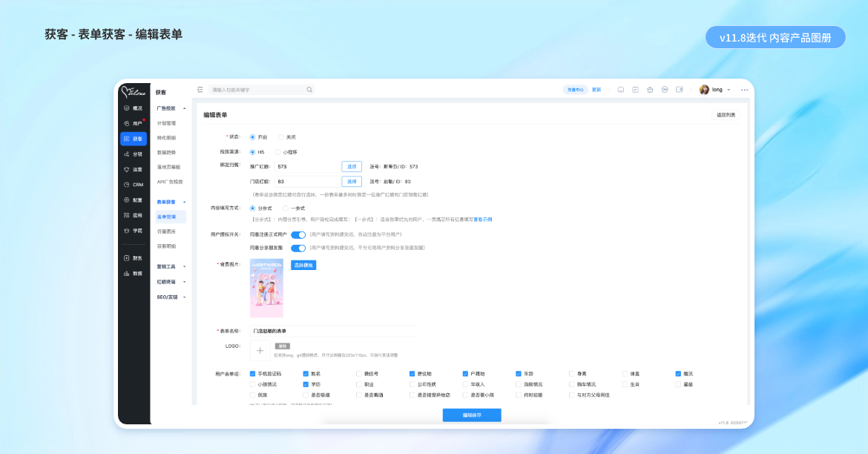Click the wallet icon in top bar
868x454 pixels.
(680, 90)
